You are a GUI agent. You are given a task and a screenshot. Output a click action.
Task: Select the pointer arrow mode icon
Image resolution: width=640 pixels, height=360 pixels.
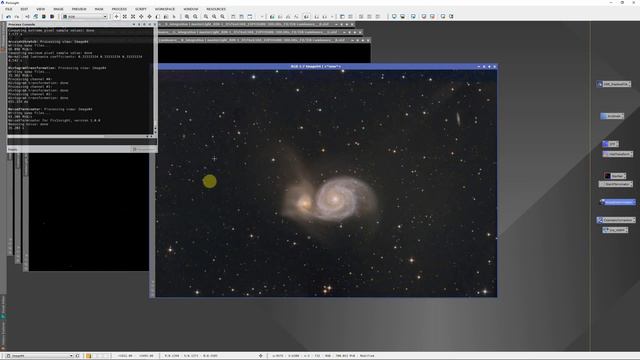click(174, 17)
